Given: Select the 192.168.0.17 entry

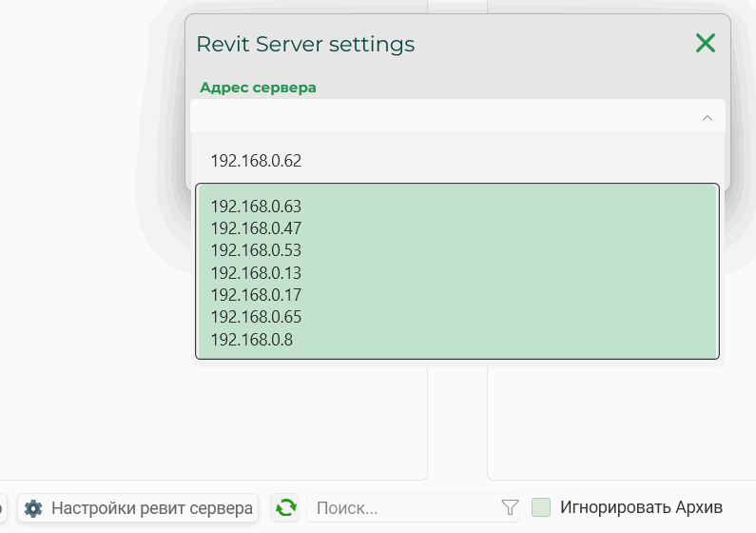Looking at the screenshot, I should point(256,295).
